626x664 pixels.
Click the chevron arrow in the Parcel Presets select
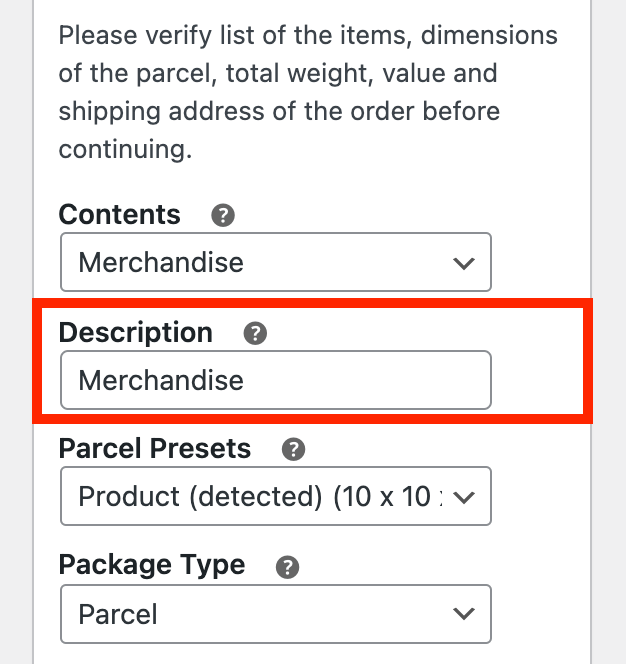point(464,497)
